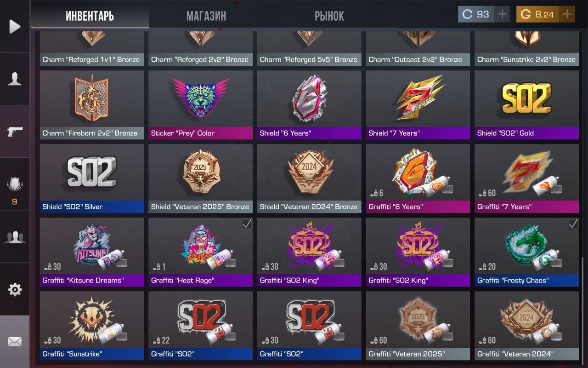This screenshot has height=368, width=588.
Task: Switch to the РЫНОК tab
Action: tap(329, 17)
